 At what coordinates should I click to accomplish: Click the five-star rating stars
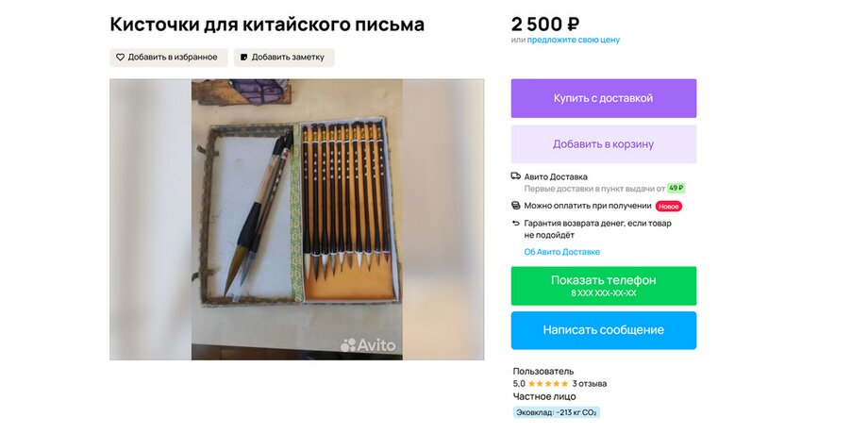[548, 383]
